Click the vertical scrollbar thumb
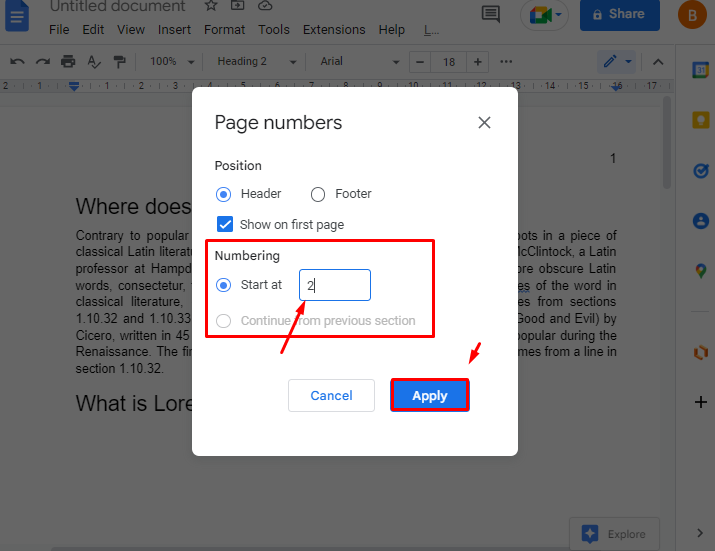The width and height of the screenshot is (715, 551). pos(667,142)
